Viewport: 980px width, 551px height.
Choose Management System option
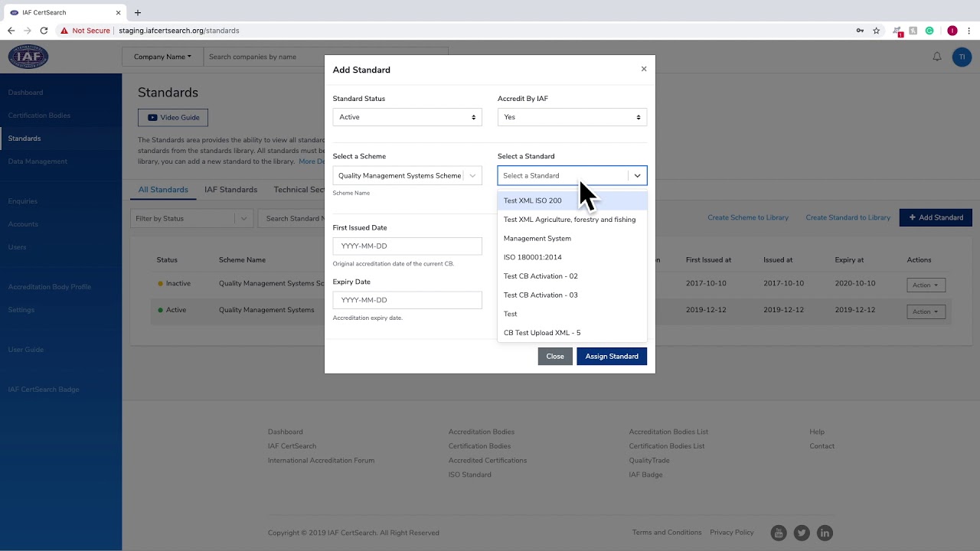pyautogui.click(x=572, y=238)
